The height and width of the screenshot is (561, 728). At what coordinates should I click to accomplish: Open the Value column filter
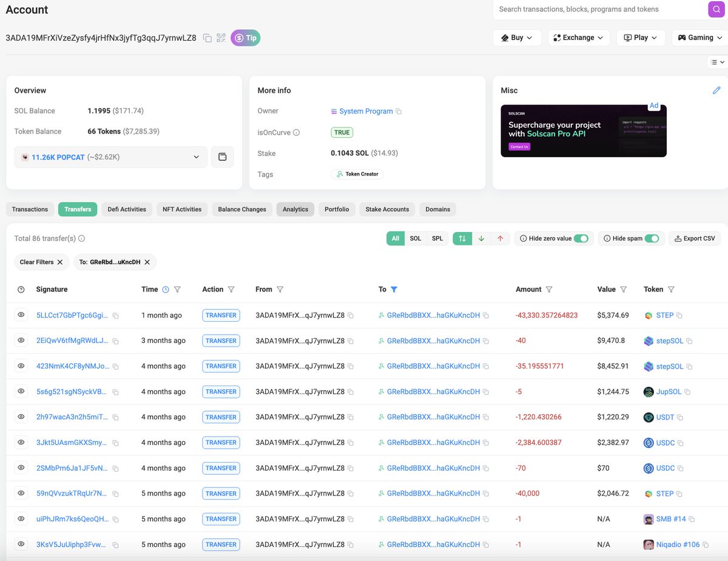(x=623, y=290)
